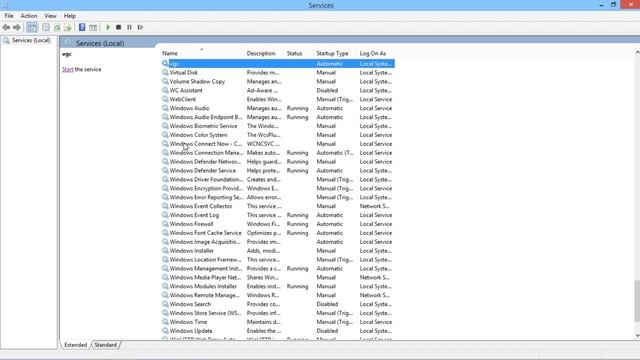This screenshot has width=640, height=360.
Task: Click the gear icon beside Virtual Disk
Action: pyautogui.click(x=165, y=72)
